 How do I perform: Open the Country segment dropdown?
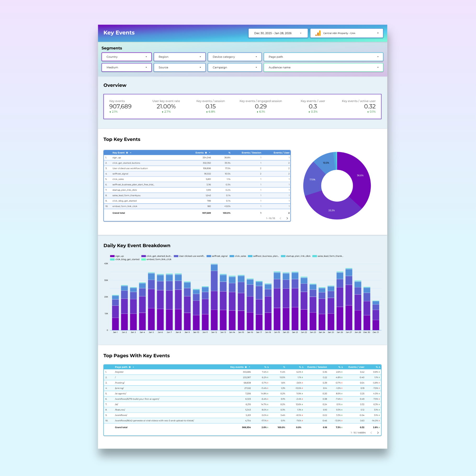[x=126, y=57]
